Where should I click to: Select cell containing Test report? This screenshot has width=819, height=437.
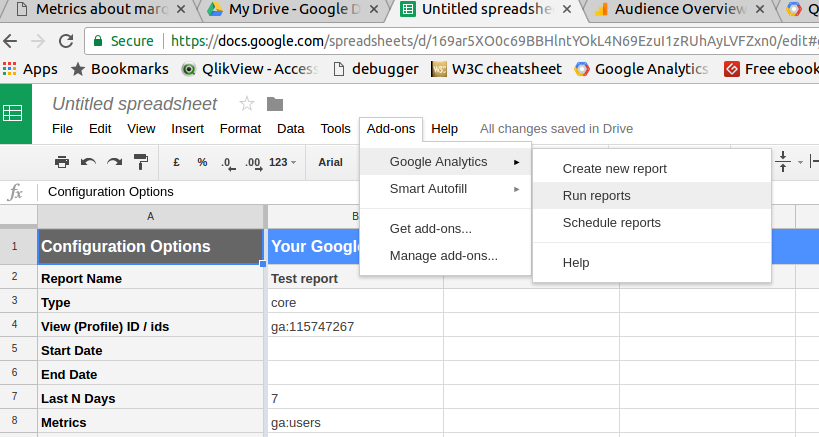point(355,278)
